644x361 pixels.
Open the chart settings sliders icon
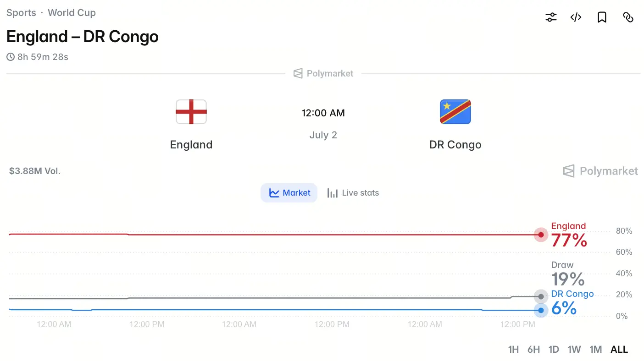[551, 17]
